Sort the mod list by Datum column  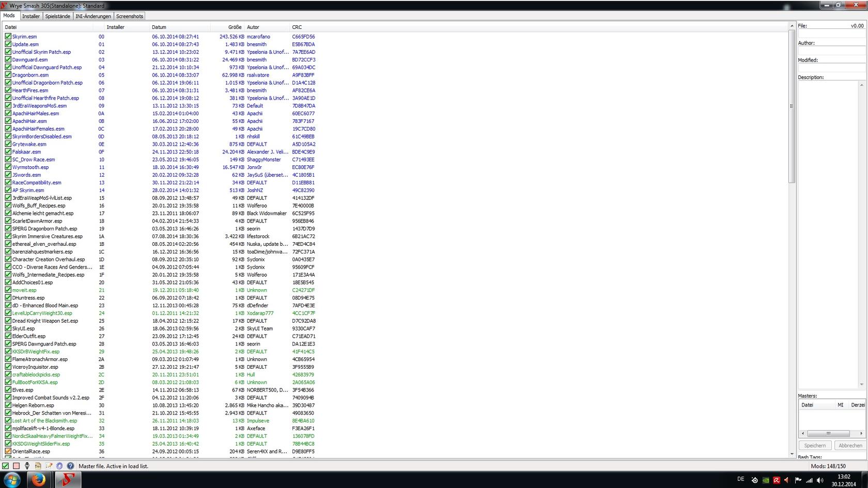click(179, 27)
